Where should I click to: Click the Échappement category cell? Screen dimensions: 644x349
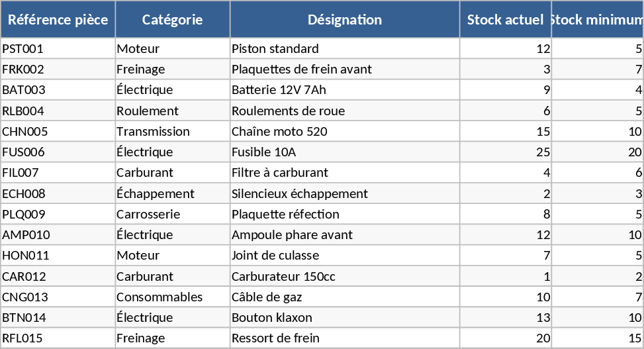[172, 194]
